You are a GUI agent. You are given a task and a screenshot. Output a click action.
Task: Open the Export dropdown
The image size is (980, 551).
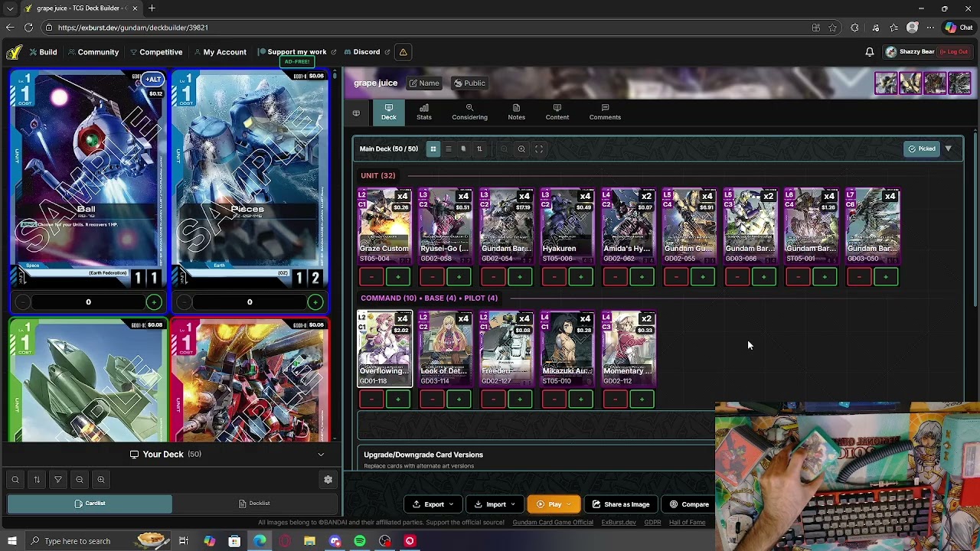tap(433, 504)
